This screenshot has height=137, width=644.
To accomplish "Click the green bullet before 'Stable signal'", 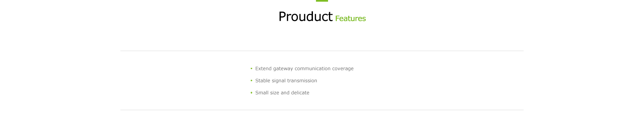I will point(251,81).
